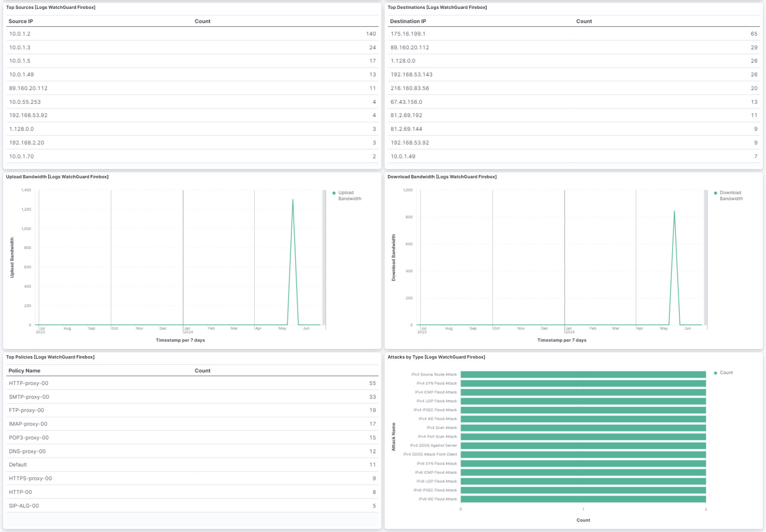Viewport: 766px width, 532px height.
Task: Sort the Count column in Top Sources
Action: [202, 21]
